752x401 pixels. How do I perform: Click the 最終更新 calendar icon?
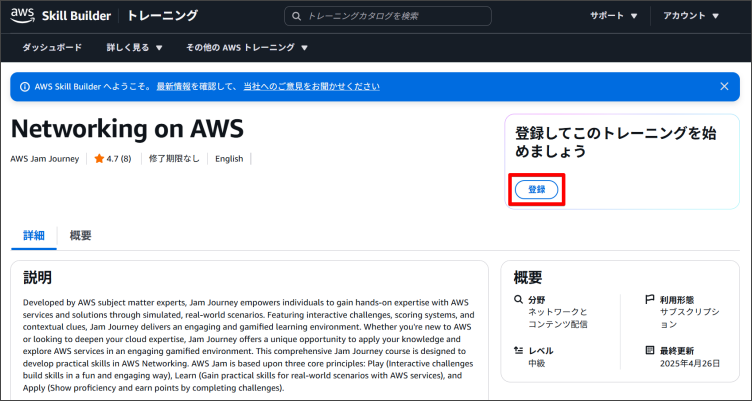click(650, 351)
